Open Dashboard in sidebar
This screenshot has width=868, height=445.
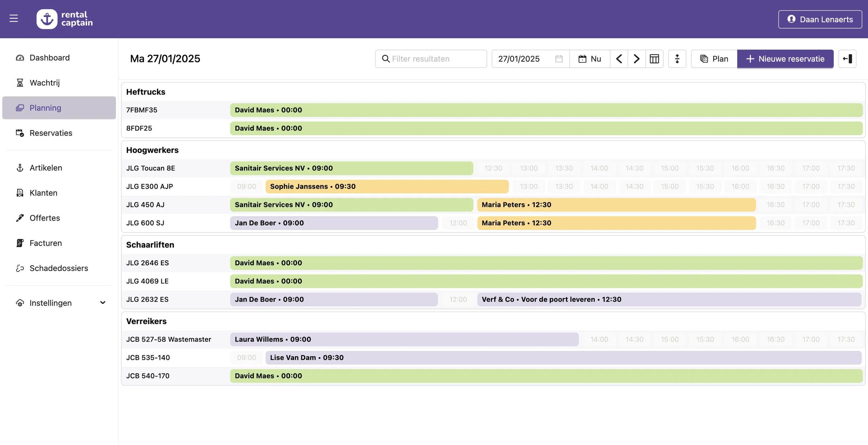tap(49, 58)
